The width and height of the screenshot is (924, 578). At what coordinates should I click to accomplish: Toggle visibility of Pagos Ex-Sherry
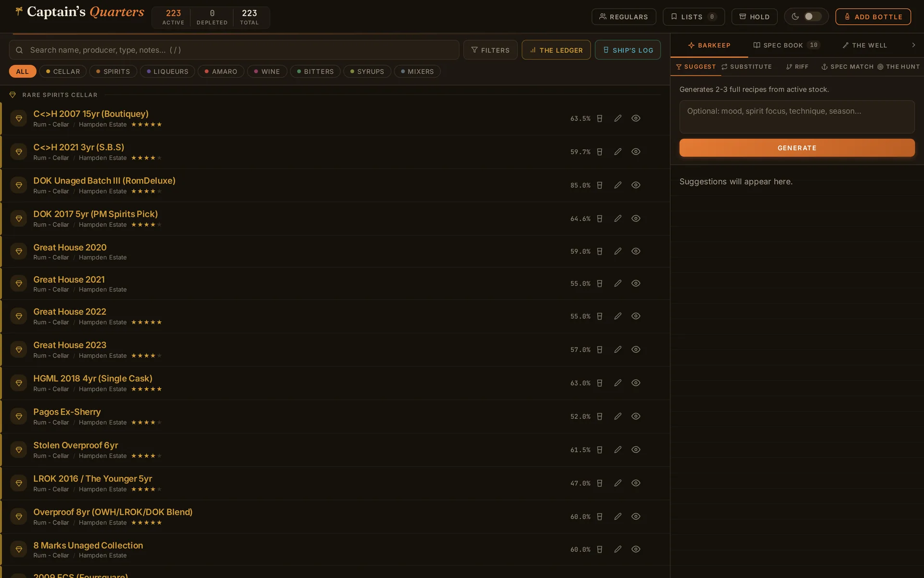[636, 416]
